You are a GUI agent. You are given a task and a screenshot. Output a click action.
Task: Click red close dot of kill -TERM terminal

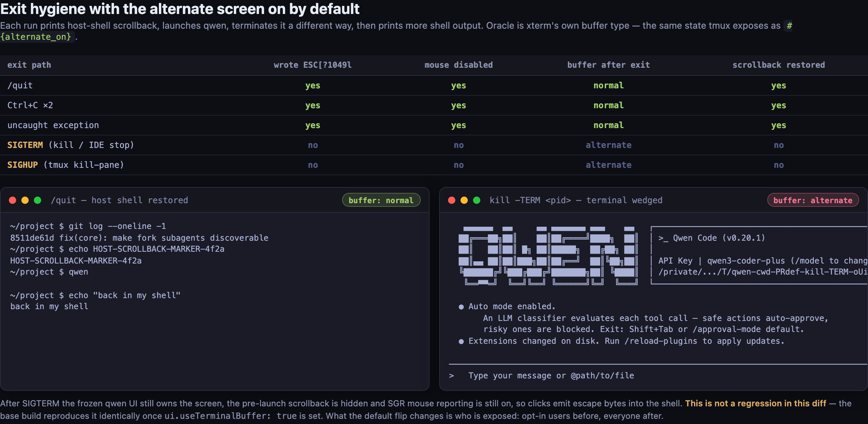click(452, 200)
